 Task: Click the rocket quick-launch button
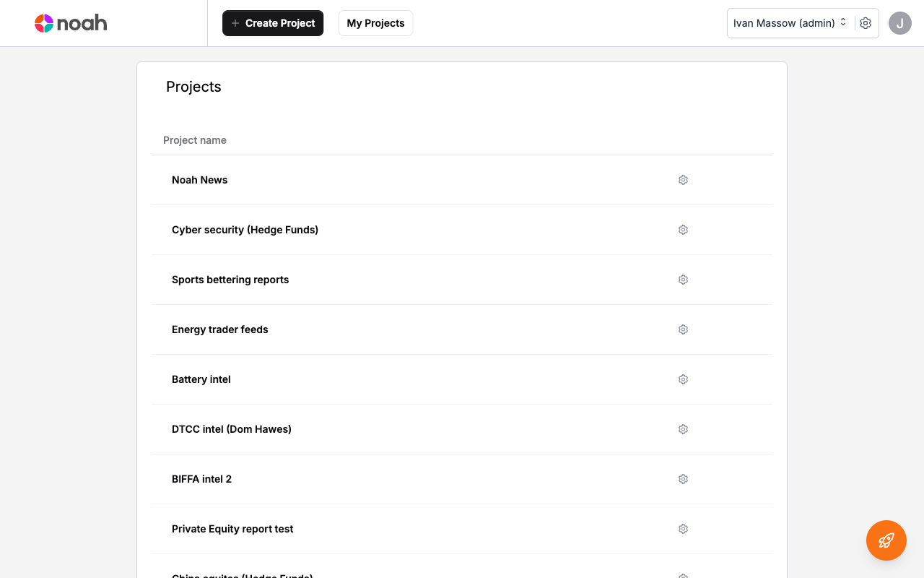pos(886,540)
